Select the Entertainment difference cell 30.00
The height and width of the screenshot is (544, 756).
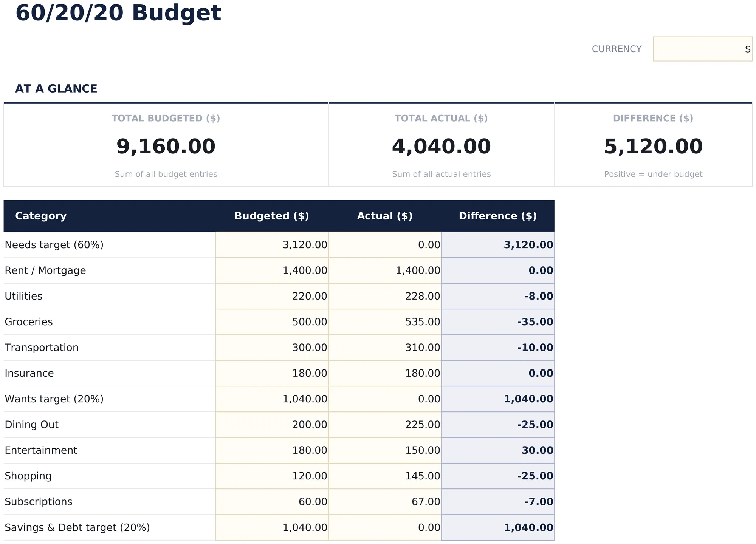tap(498, 450)
